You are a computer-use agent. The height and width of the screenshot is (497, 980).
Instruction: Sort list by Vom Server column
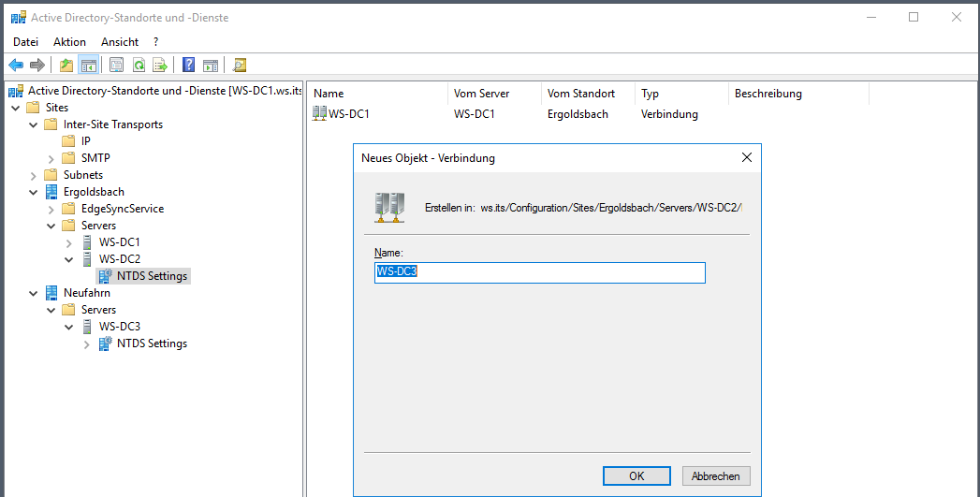coord(494,94)
